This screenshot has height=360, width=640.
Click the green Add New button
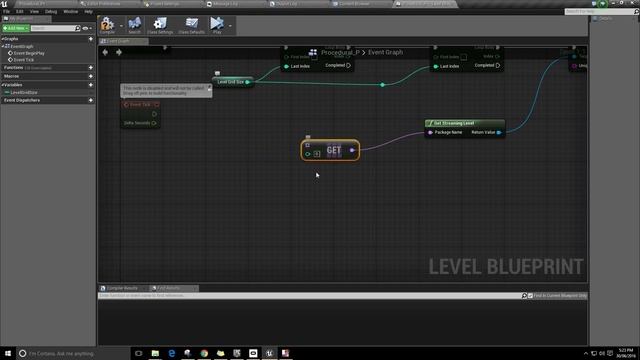16,28
